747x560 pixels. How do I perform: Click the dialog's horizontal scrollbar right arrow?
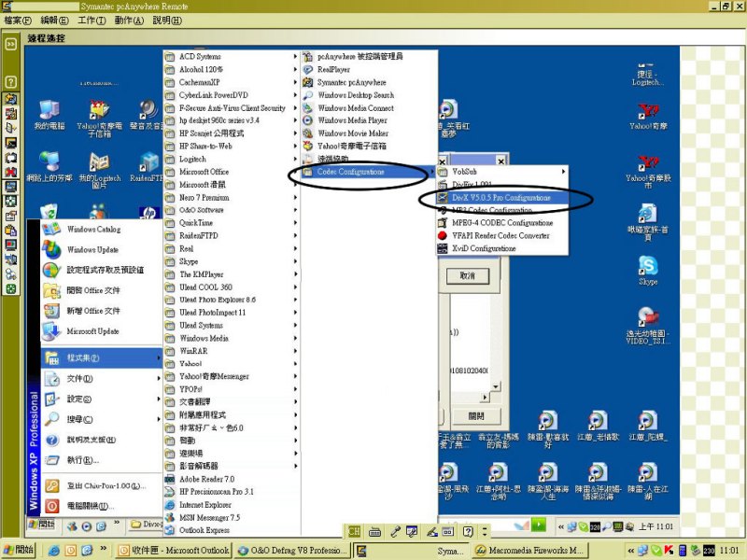click(485, 397)
